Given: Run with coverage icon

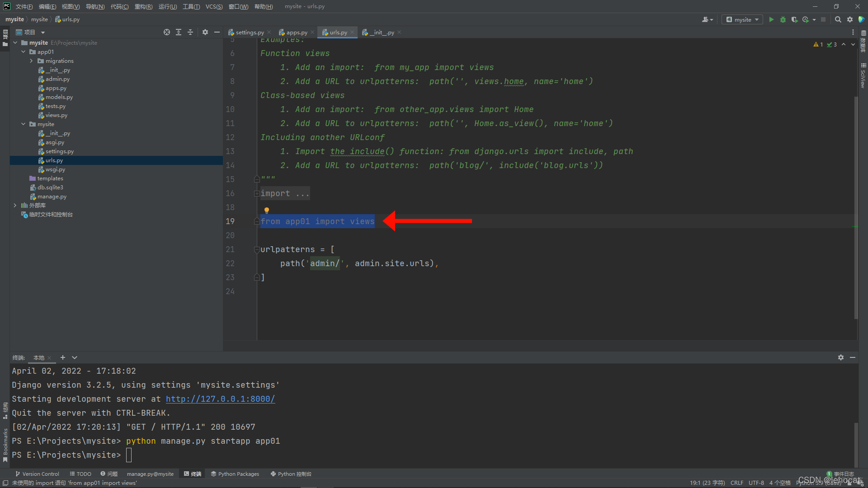Looking at the screenshot, I should pyautogui.click(x=794, y=19).
